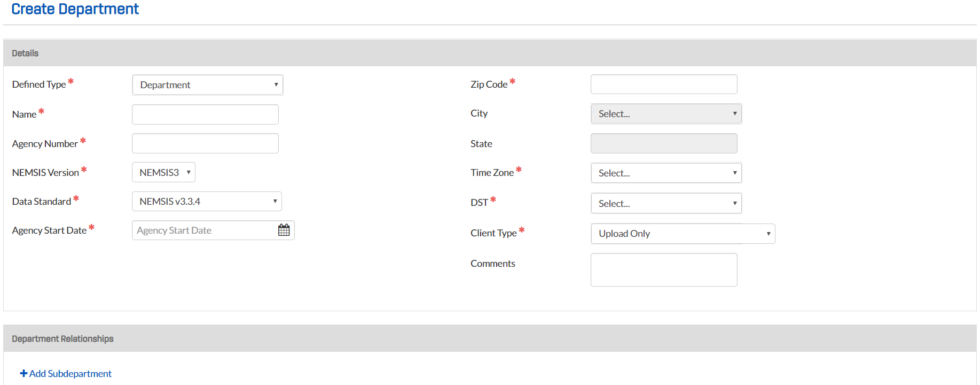
Task: Click the Comments label
Action: (493, 264)
